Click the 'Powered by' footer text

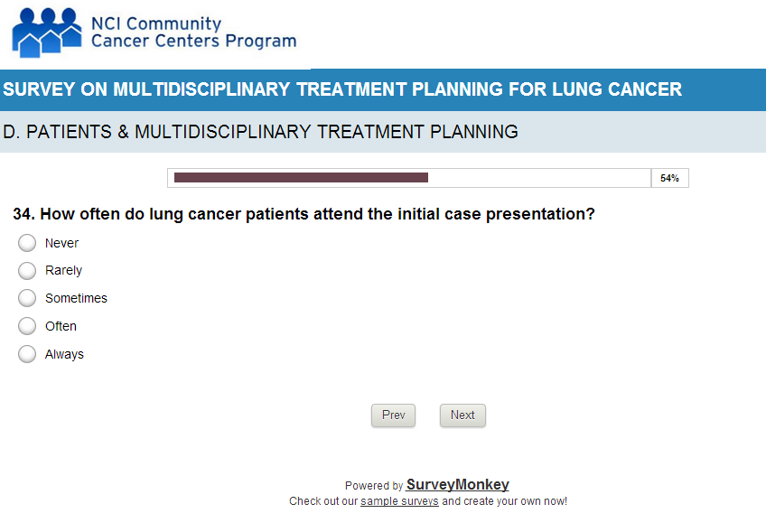374,486
